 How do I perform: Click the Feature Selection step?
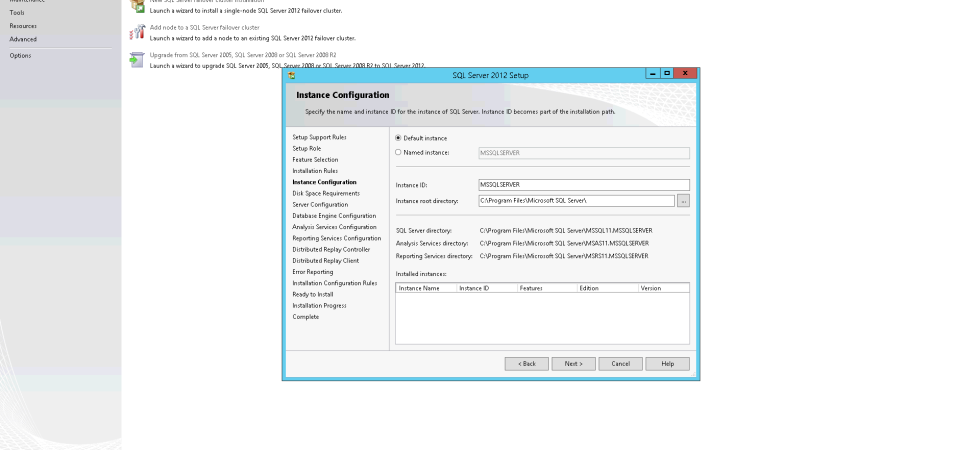click(315, 159)
